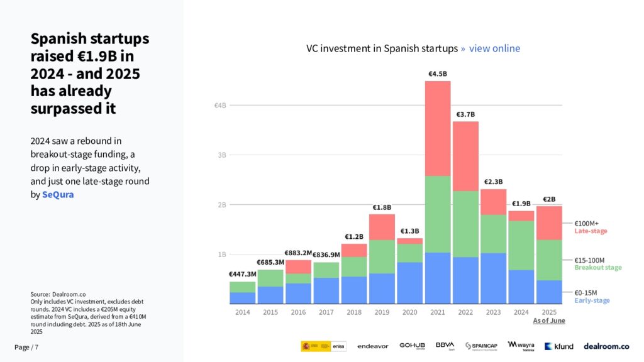
Task: Click the €836.9M value label
Action: (326, 255)
